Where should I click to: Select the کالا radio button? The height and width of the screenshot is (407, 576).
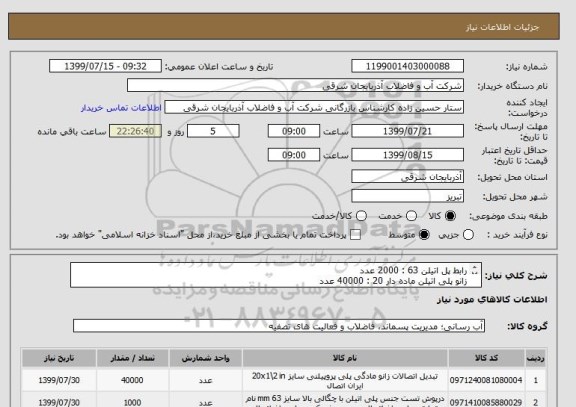click(x=450, y=216)
